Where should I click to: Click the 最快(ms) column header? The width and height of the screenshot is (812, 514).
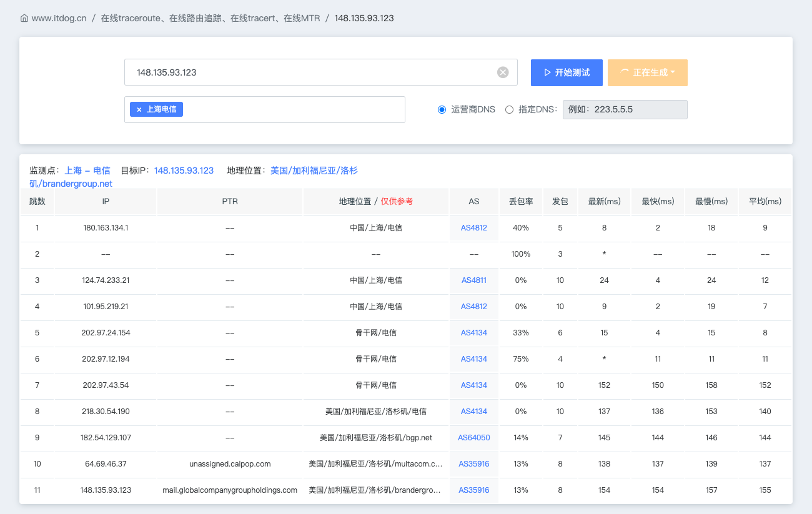pos(658,202)
